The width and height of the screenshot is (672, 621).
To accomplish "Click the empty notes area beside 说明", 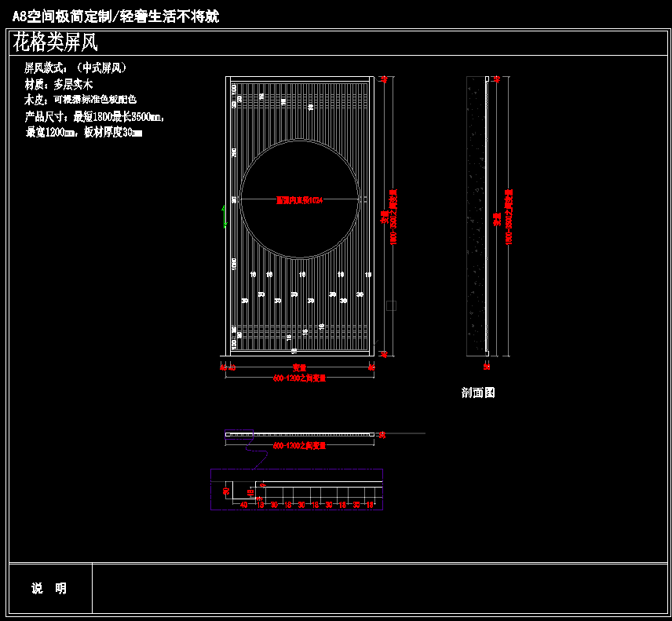I will point(377,588).
